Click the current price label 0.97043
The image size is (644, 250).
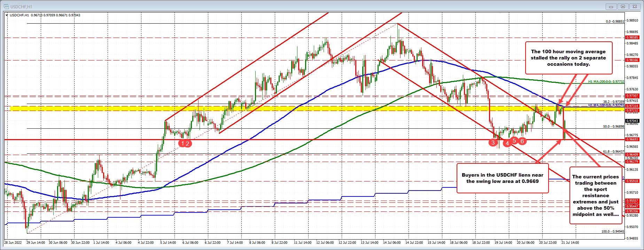[x=632, y=121]
